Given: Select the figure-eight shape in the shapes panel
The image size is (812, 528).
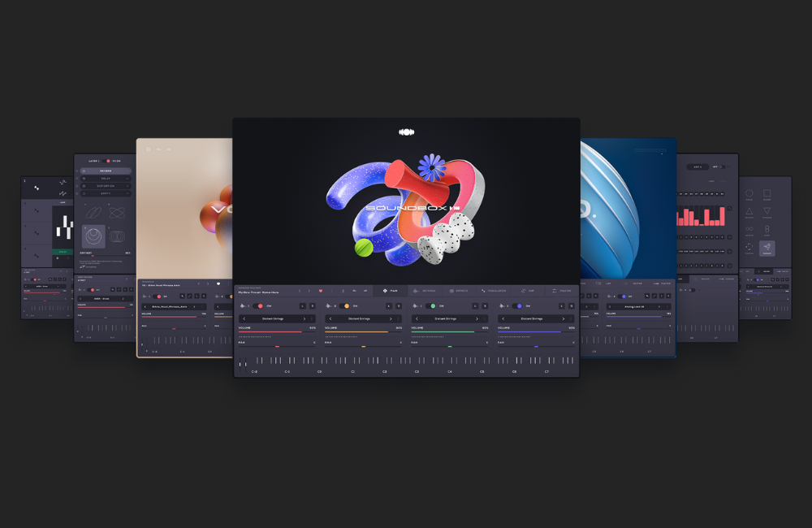Looking at the screenshot, I should [767, 229].
